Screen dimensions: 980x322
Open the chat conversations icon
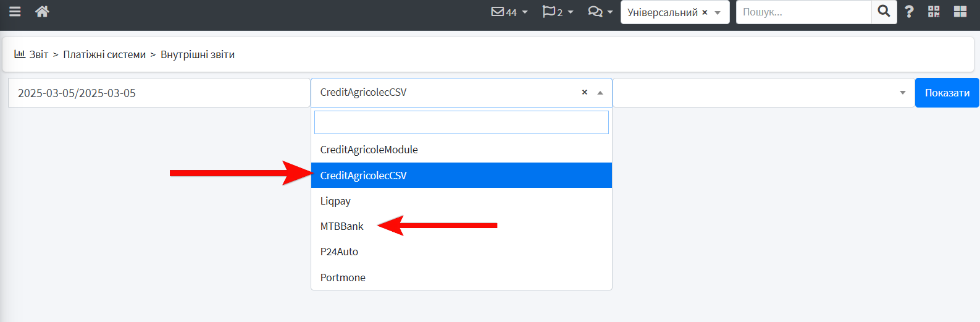(595, 12)
